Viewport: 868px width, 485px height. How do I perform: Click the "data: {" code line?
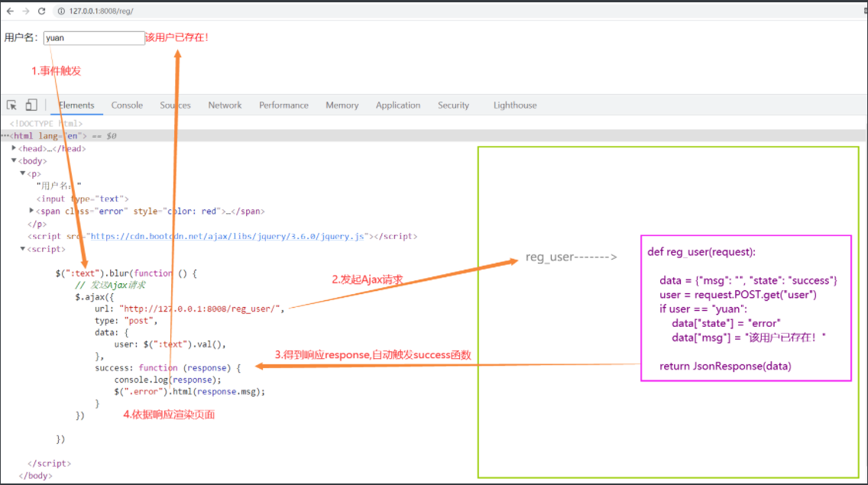(112, 333)
